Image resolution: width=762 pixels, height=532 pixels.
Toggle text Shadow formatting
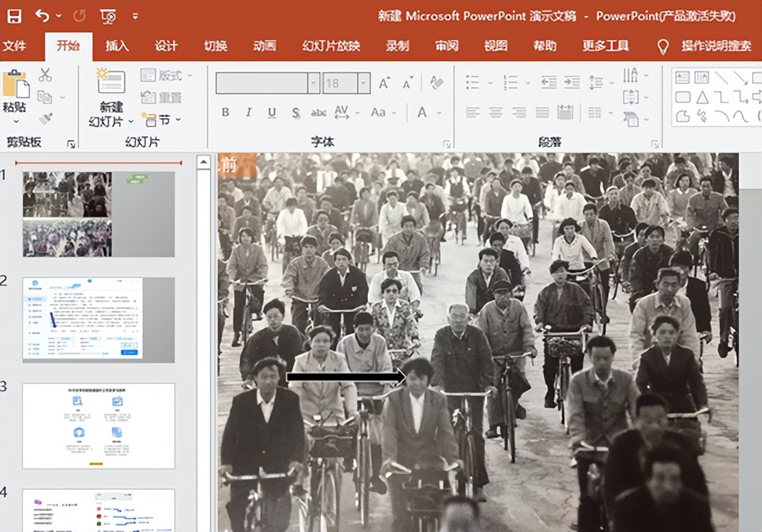296,113
